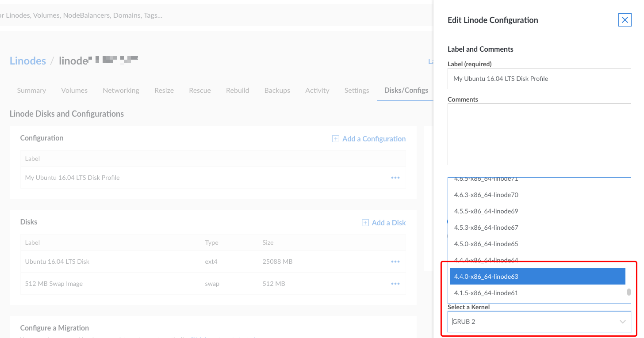Open actions menu for My Ubuntu 16.04 LTS Disk Profile

[395, 178]
